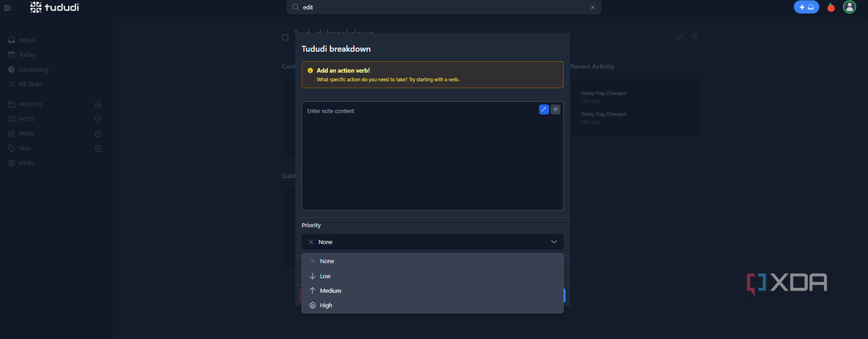Open the Projects section

(x=30, y=105)
